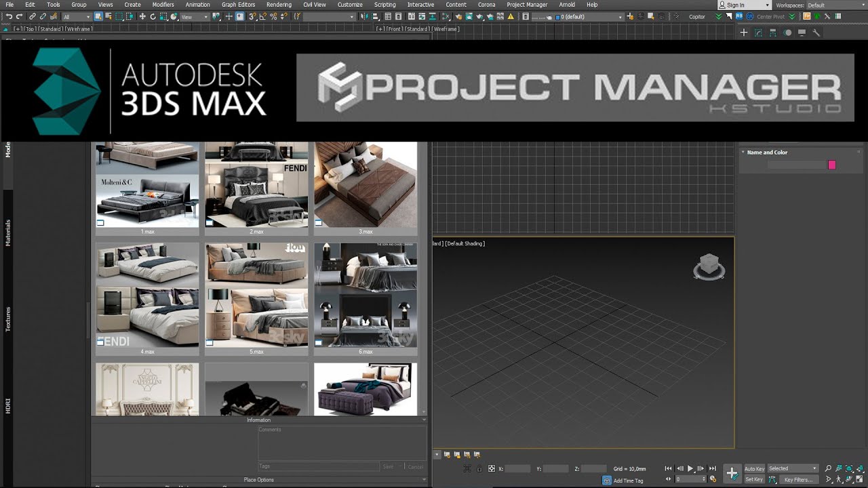This screenshot has height=488, width=868.
Task: Open the Modifiers menu
Action: coord(163,5)
